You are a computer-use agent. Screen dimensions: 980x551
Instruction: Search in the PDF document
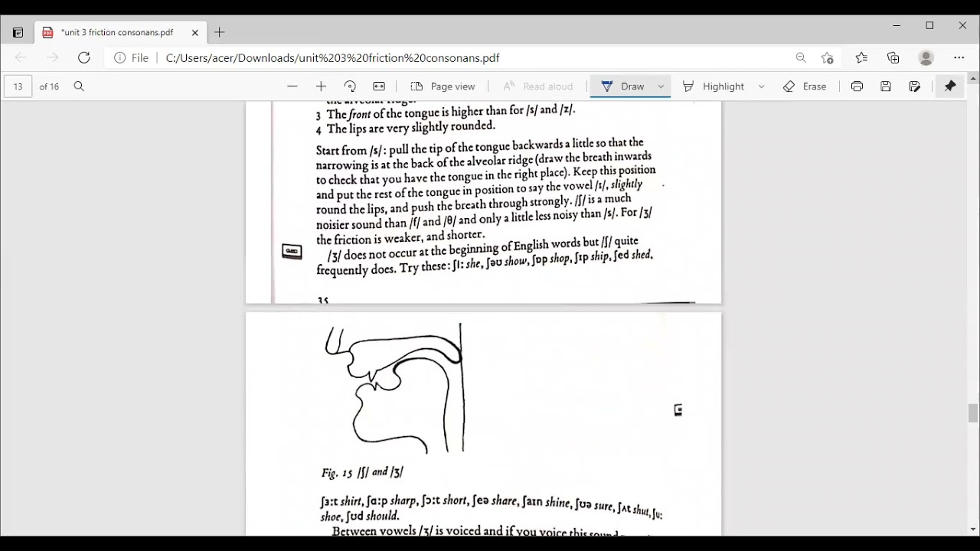point(79,86)
